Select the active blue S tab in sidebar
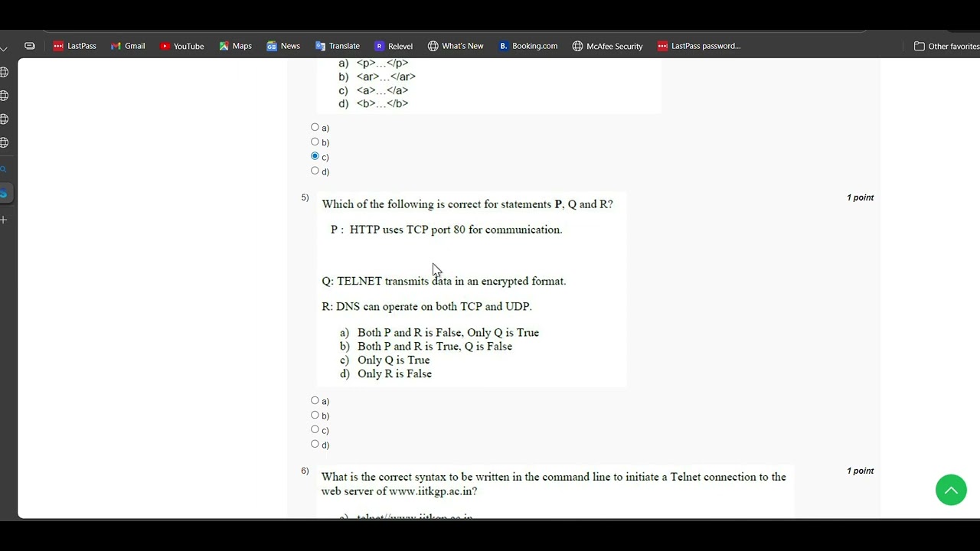 (4, 194)
